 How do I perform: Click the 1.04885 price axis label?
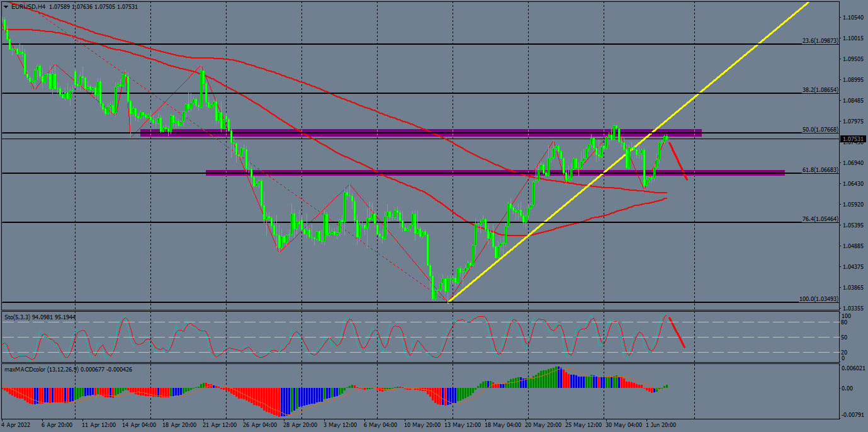pos(854,246)
